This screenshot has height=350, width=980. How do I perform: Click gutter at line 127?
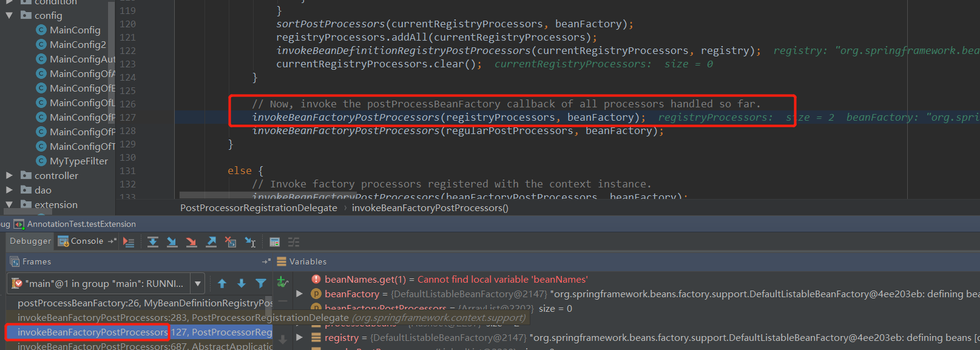pos(127,117)
